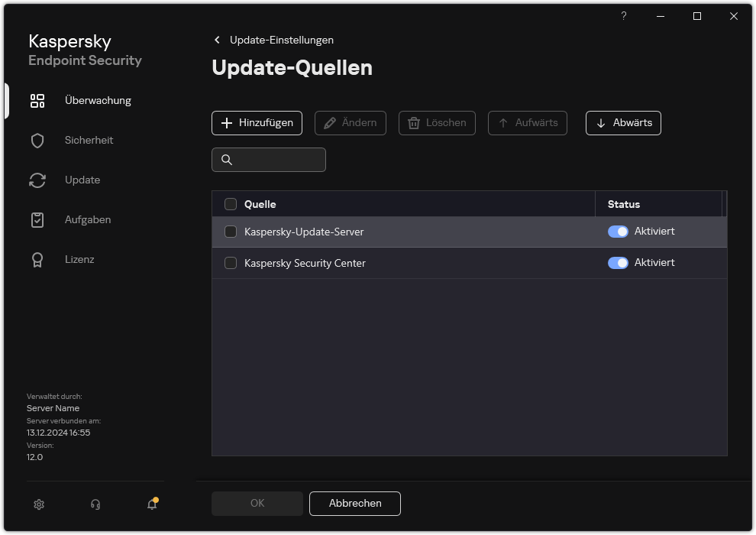This screenshot has height=535, width=756.
Task: Click the Sicherheit shield icon
Action: point(37,141)
